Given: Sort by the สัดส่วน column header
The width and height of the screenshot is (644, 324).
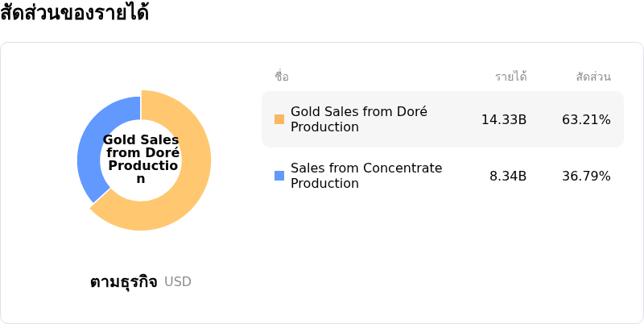Looking at the screenshot, I should coord(593,77).
